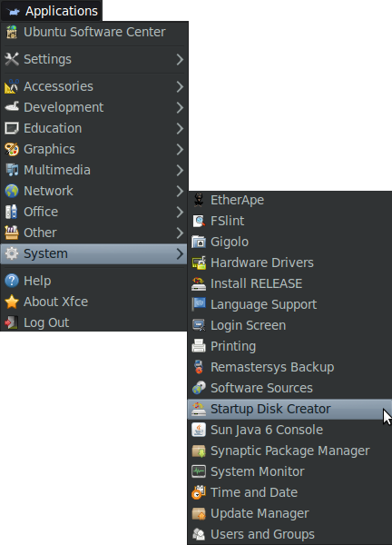Expand the Accessories submenu arrow
This screenshot has height=545, width=392.
180,86
